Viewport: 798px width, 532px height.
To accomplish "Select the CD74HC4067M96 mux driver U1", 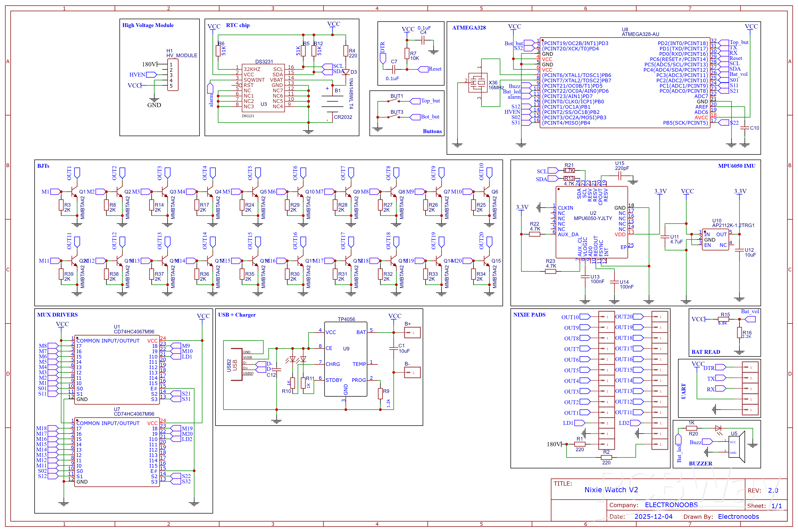I will (x=117, y=370).
